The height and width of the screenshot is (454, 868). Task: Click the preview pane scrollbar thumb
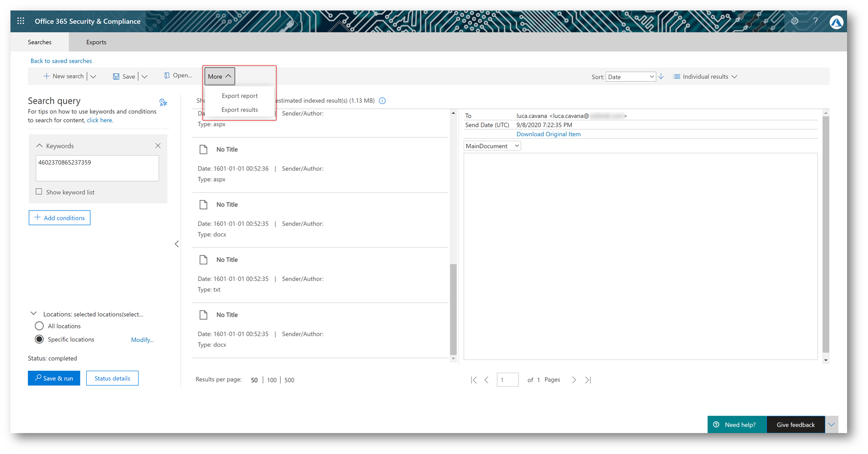(826, 234)
